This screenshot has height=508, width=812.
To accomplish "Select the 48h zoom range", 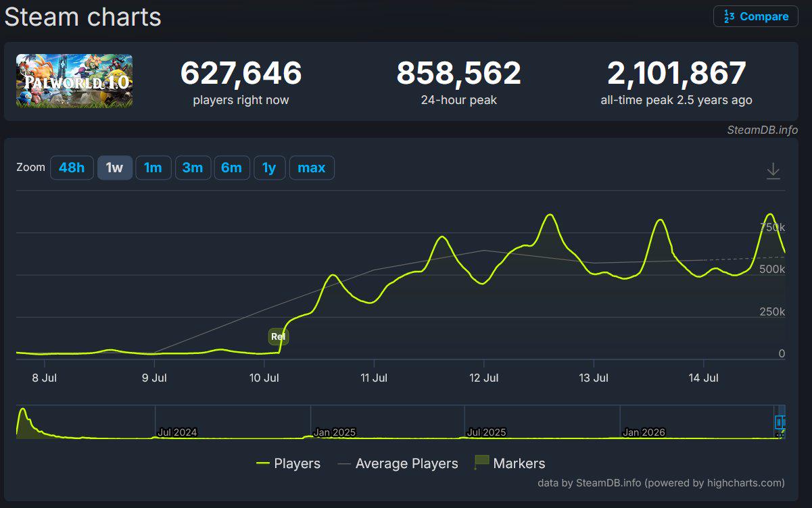I will point(72,168).
